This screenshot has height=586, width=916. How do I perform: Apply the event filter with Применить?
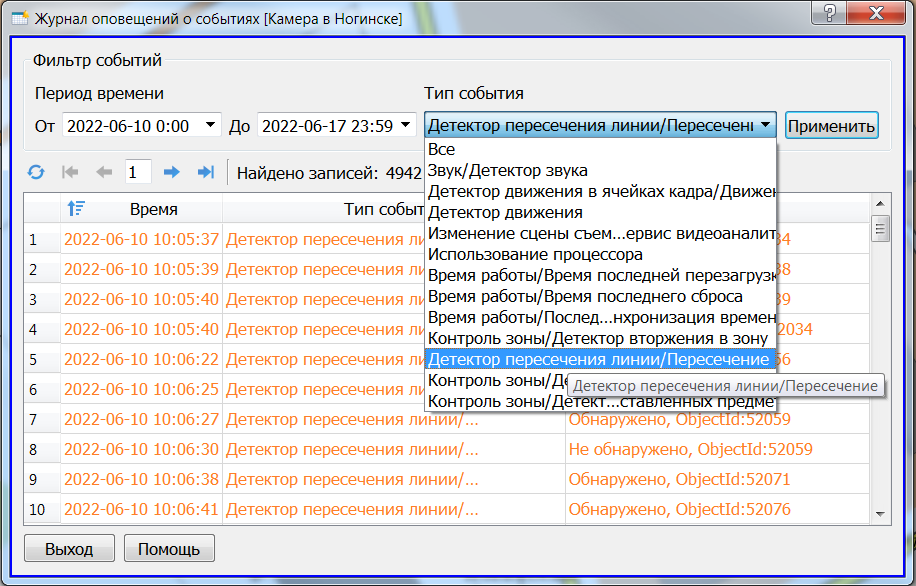click(x=831, y=124)
